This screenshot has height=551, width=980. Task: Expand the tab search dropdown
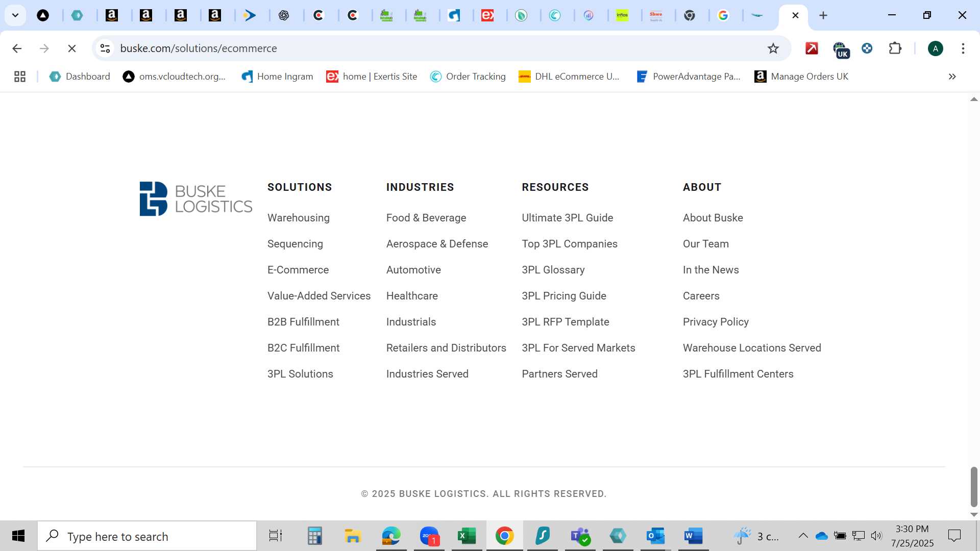click(x=15, y=15)
